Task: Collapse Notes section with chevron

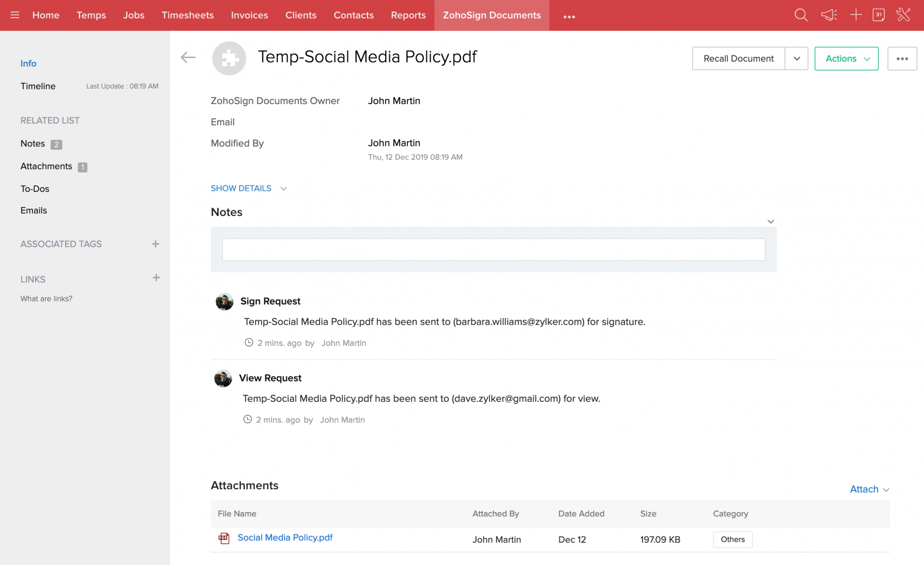Action: tap(771, 221)
